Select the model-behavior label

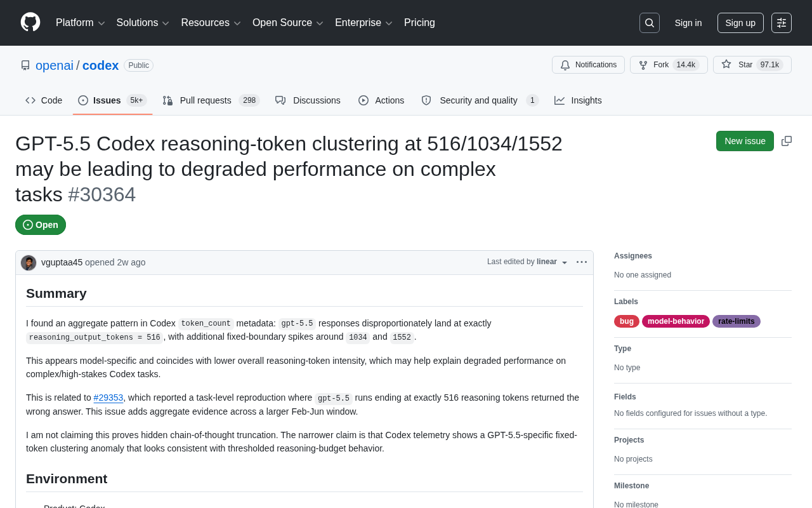(x=676, y=321)
